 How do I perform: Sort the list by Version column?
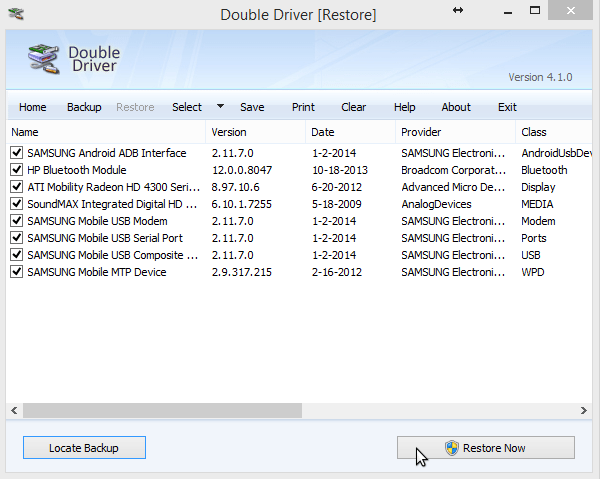[x=254, y=132]
